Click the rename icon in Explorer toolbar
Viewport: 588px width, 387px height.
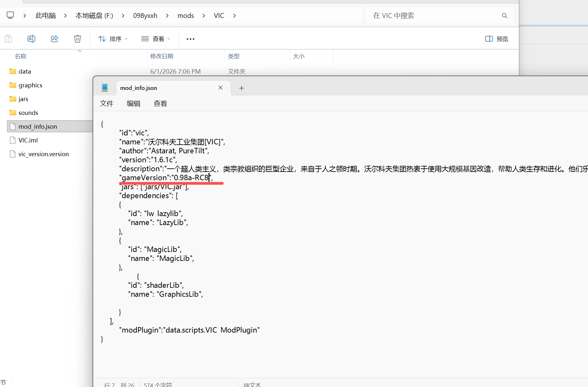[x=31, y=39]
